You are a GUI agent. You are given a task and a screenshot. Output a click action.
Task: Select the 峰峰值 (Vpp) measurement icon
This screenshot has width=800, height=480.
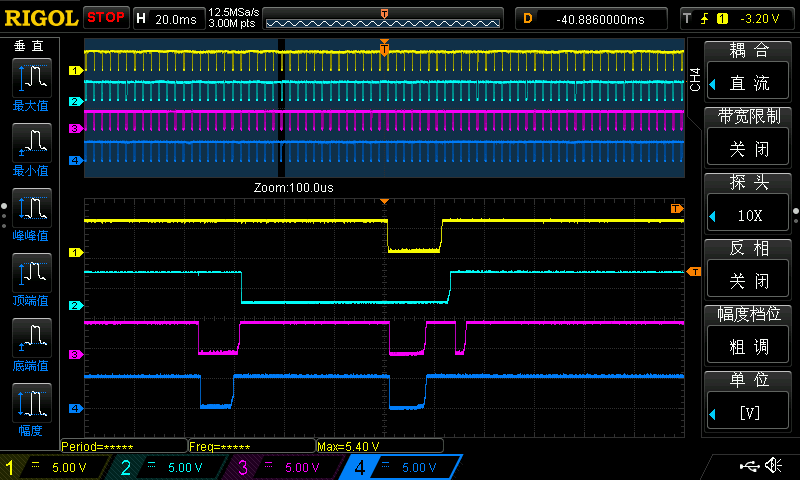(x=32, y=208)
